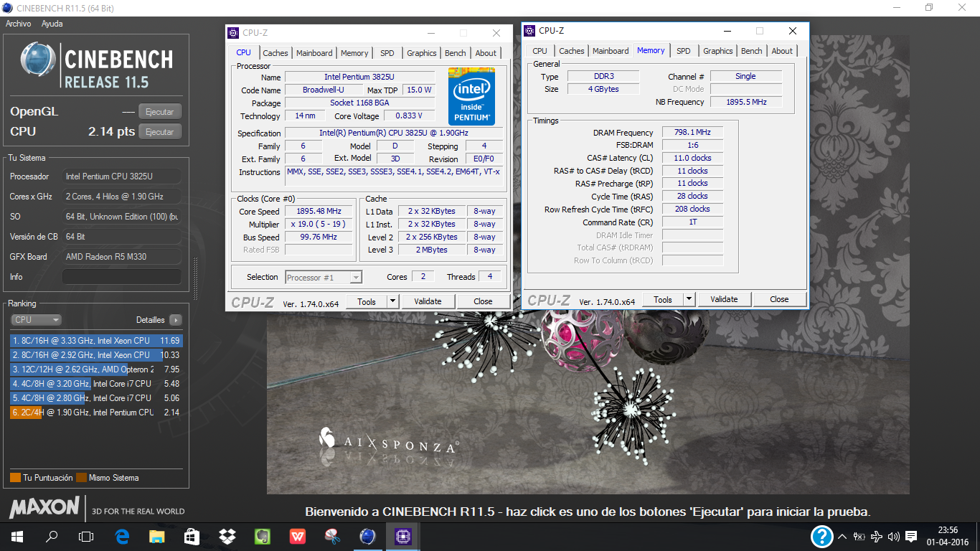Open Caches tab in CPU-Z Memory window

click(x=572, y=51)
